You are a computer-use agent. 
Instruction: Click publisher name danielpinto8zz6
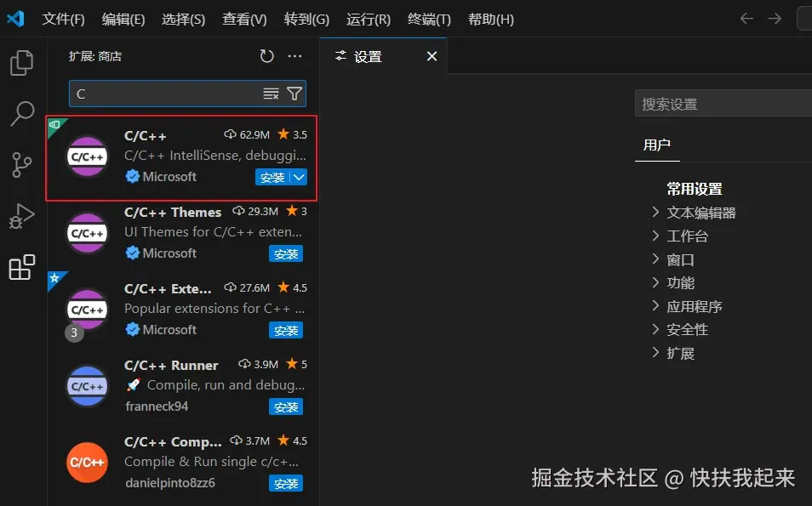170,483
